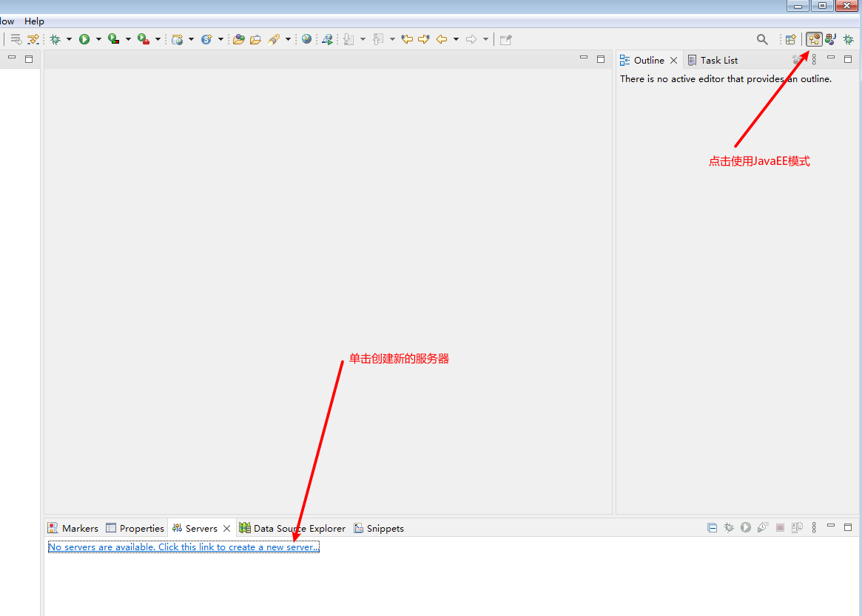
Task: Click the Next Annotation icon
Action: coord(348,39)
